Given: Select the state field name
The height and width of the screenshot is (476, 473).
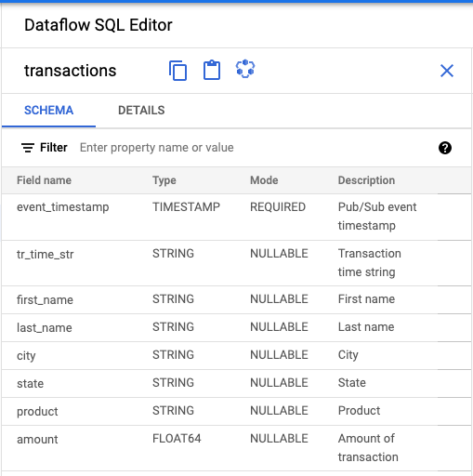Looking at the screenshot, I should pos(30,384).
